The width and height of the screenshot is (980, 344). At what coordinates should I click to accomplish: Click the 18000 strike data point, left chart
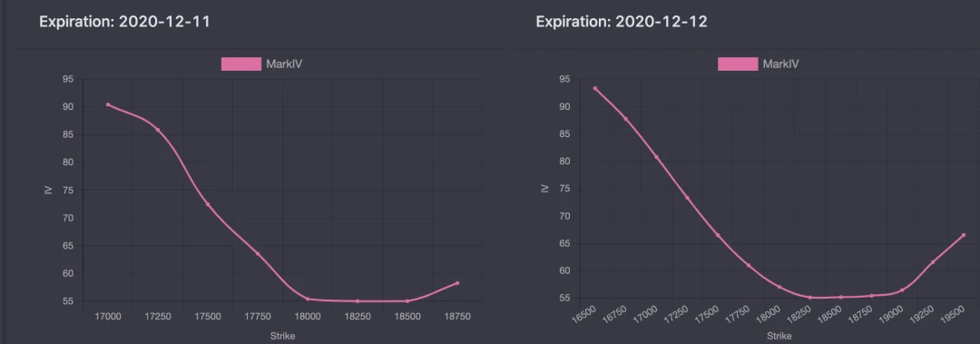coord(308,299)
